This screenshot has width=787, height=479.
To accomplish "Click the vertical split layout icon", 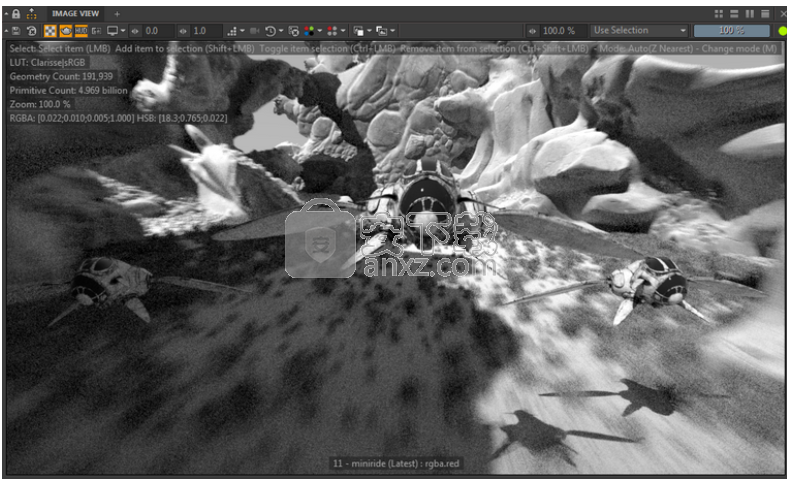I will (750, 14).
